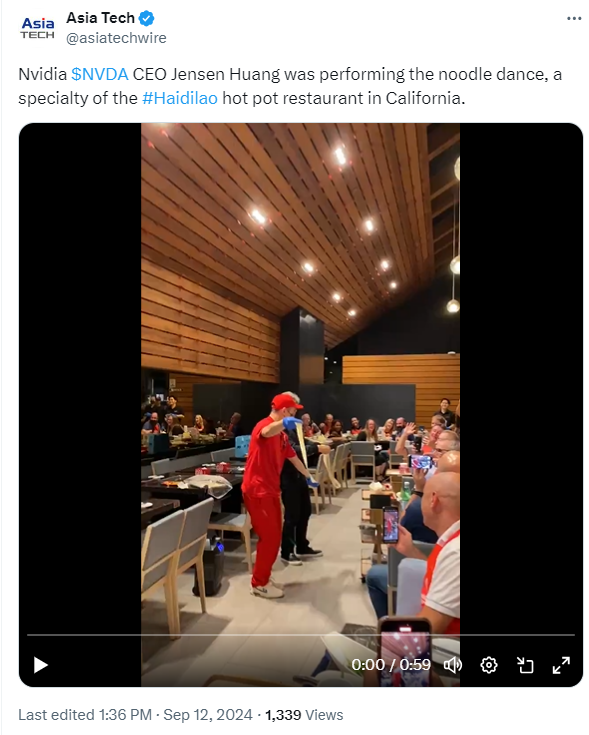Open the $NVDA cashtag link
Screen dimensions: 589x735
point(99,74)
